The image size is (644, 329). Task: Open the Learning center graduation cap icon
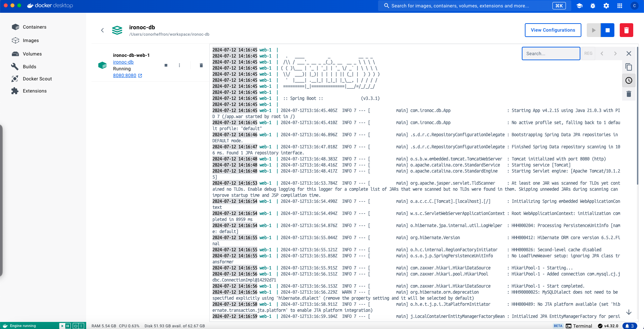click(579, 6)
